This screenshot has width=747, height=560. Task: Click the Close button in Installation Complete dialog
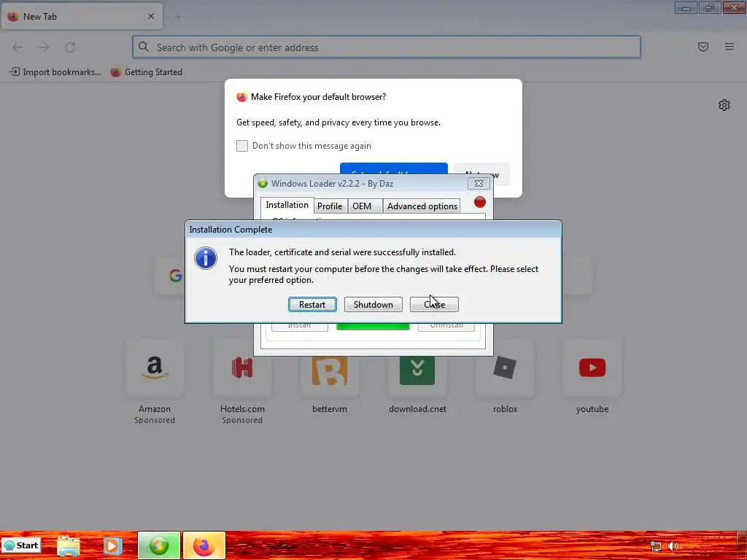[x=434, y=304]
